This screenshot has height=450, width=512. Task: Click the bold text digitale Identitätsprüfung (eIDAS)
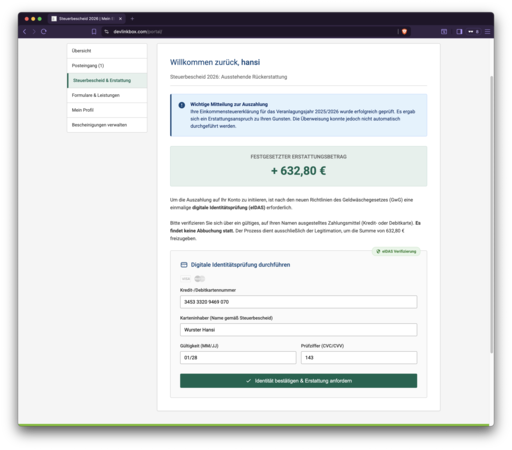click(x=229, y=208)
